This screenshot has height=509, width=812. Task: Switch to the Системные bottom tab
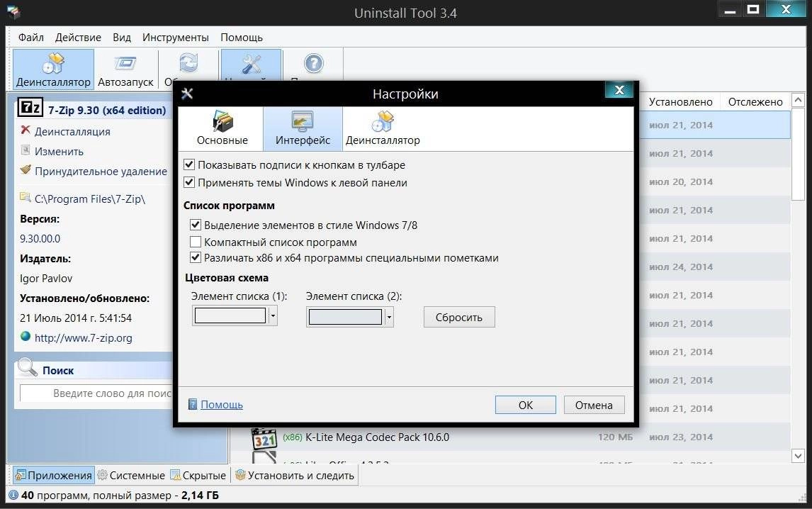(x=132, y=475)
